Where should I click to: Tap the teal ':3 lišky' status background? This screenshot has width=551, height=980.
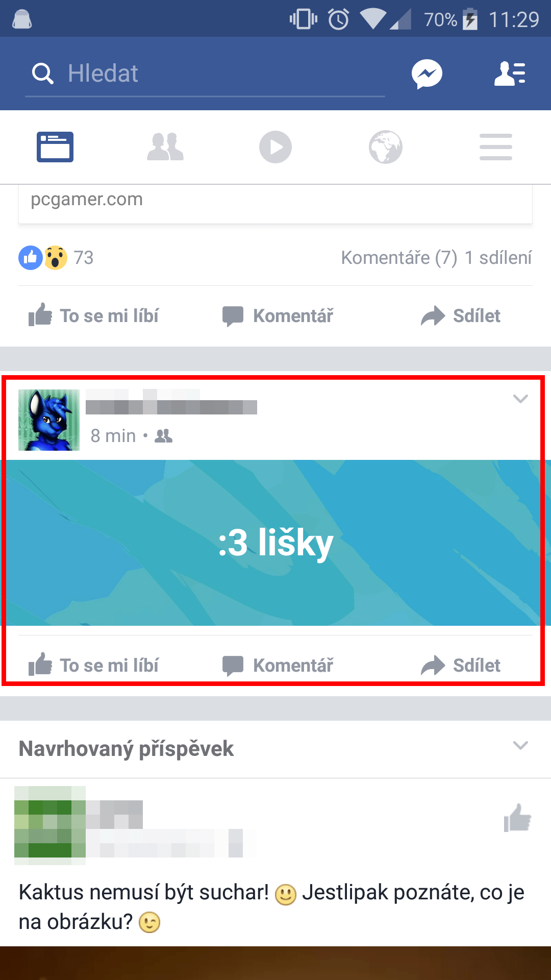click(x=275, y=543)
